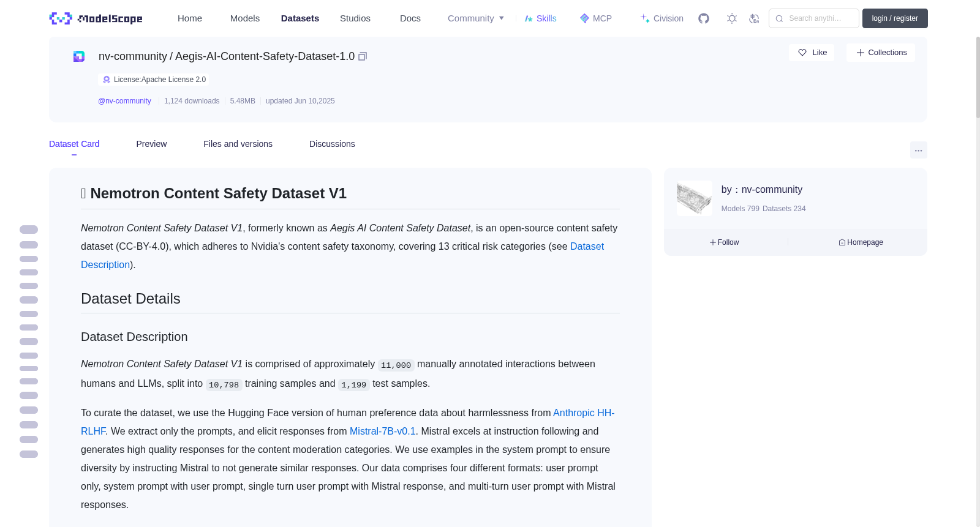Go to the Home page
The height and width of the screenshot is (527, 980).
coord(190,18)
